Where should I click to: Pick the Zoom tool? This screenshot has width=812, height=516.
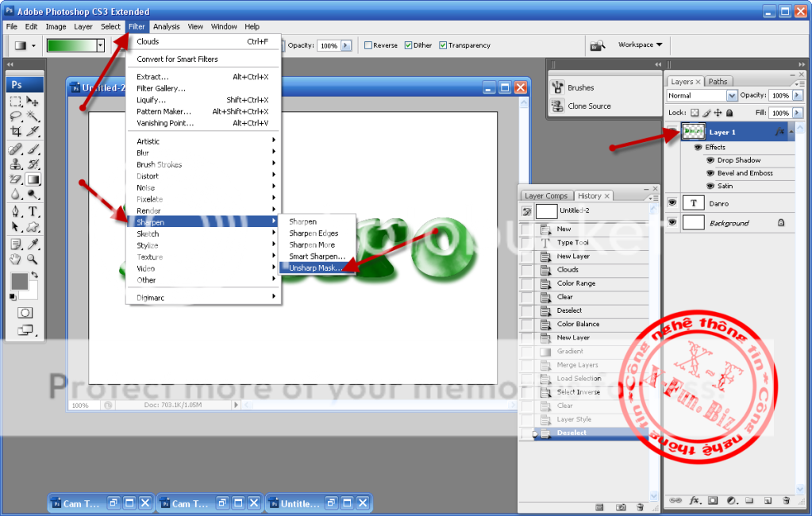click(33, 259)
